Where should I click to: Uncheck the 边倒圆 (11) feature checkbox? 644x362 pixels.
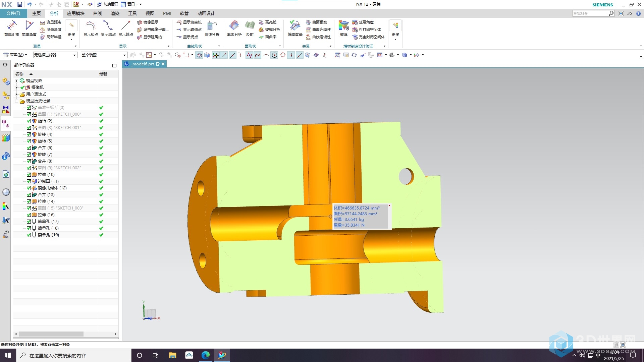click(29, 181)
